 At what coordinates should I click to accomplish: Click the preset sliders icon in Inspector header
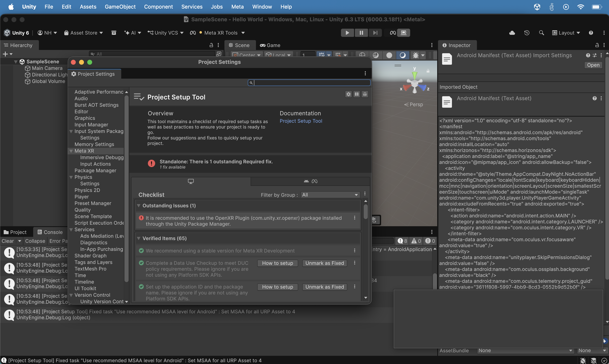tap(594, 55)
